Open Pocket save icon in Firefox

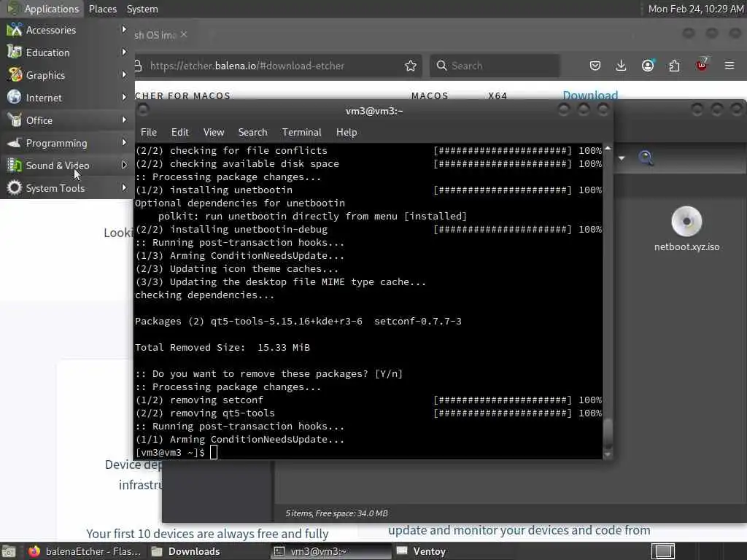click(595, 66)
